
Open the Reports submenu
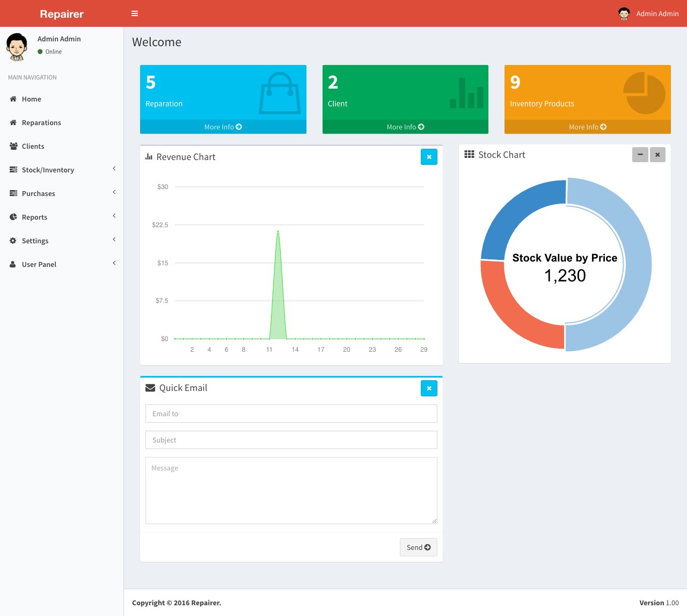pos(35,217)
